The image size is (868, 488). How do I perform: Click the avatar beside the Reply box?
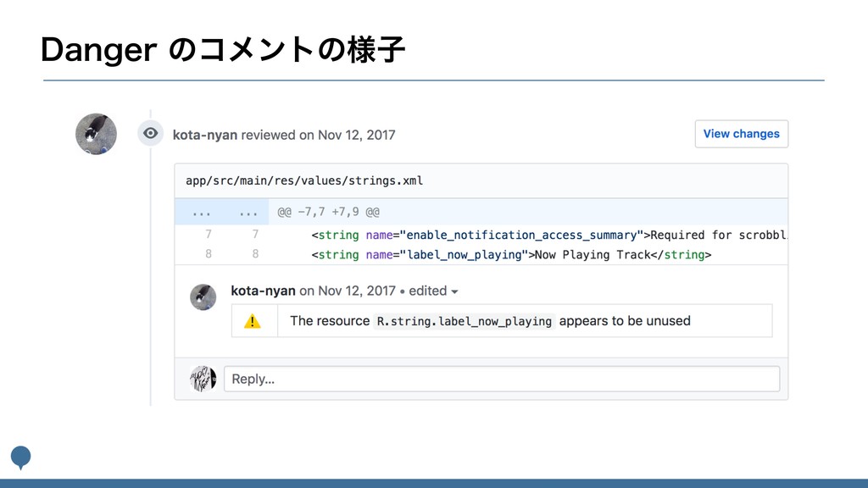point(203,378)
